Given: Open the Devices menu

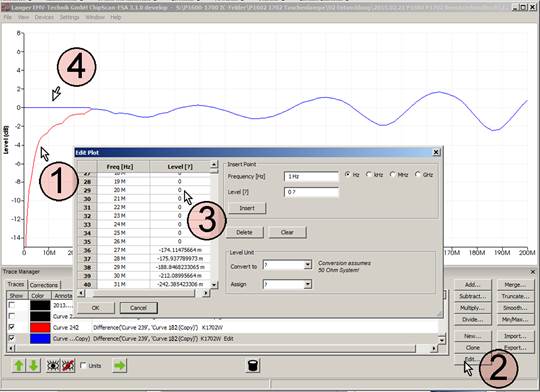Looking at the screenshot, I should 44,17.
